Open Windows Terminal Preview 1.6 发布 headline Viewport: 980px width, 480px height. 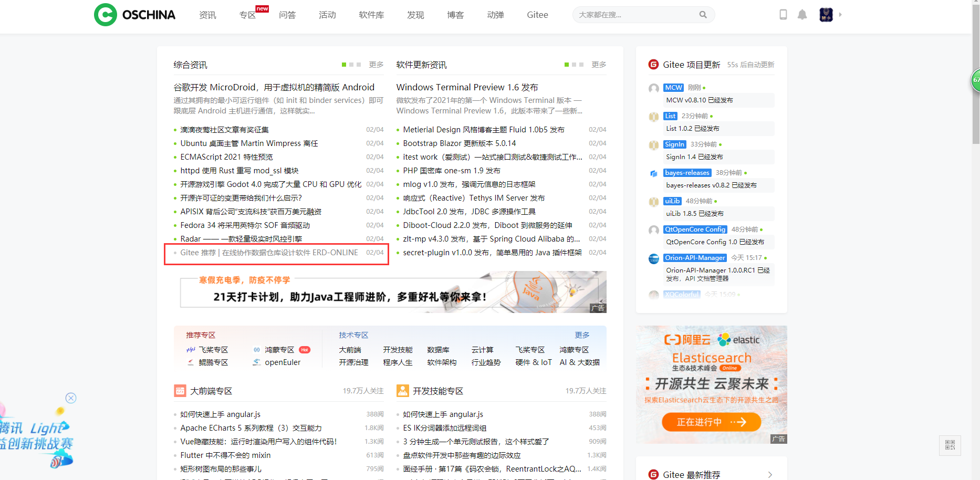pyautogui.click(x=467, y=87)
